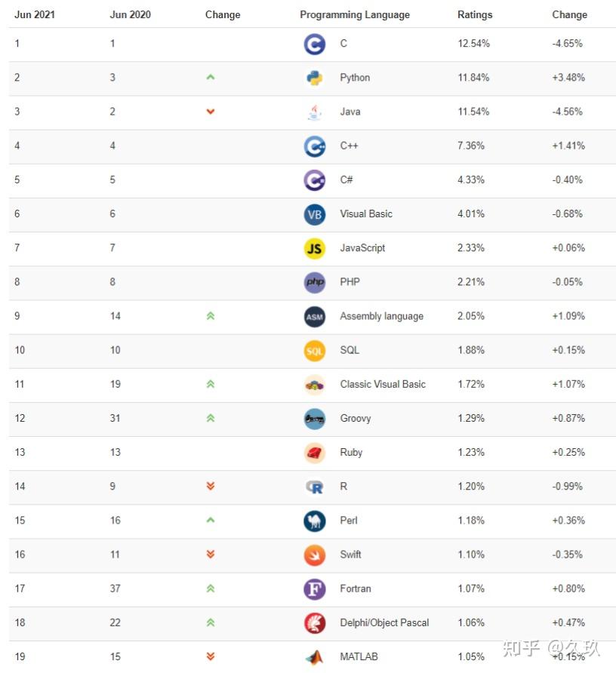Click the Visual Basic VB icon
The width and height of the screenshot is (616, 673).
pos(314,214)
